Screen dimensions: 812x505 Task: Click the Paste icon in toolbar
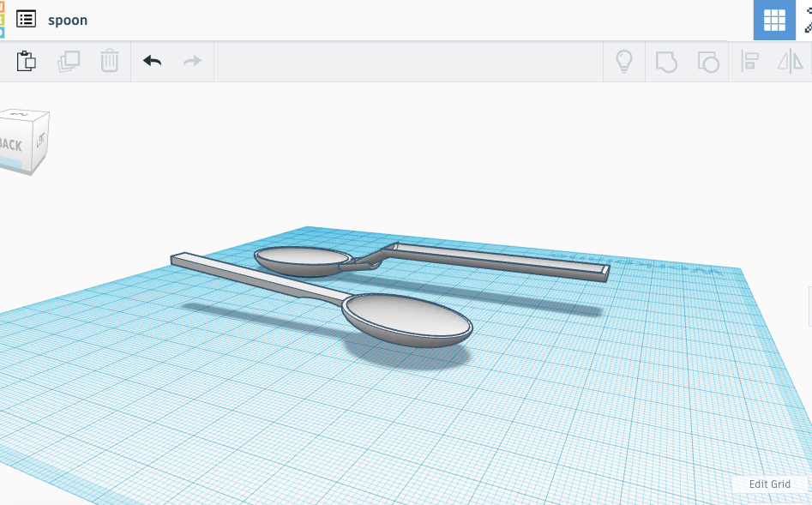(27, 62)
